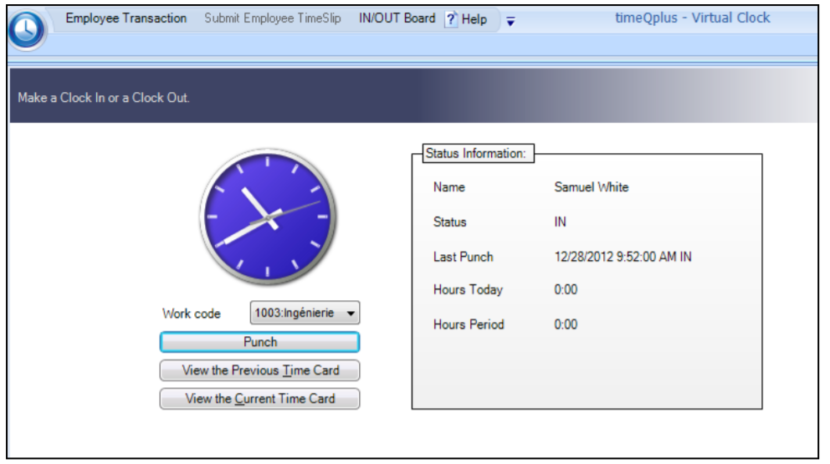Screen dimensions: 830x464
Task: Click the Last Punch timestamp value
Action: click(622, 257)
